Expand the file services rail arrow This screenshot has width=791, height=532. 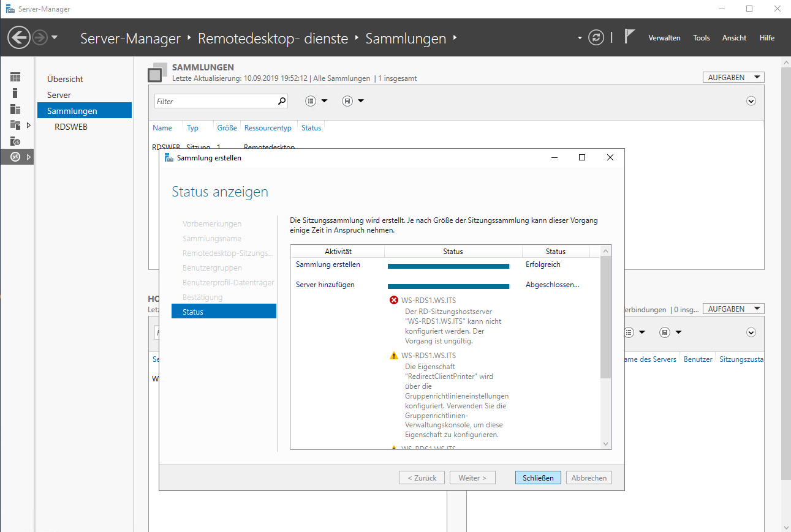click(x=28, y=125)
